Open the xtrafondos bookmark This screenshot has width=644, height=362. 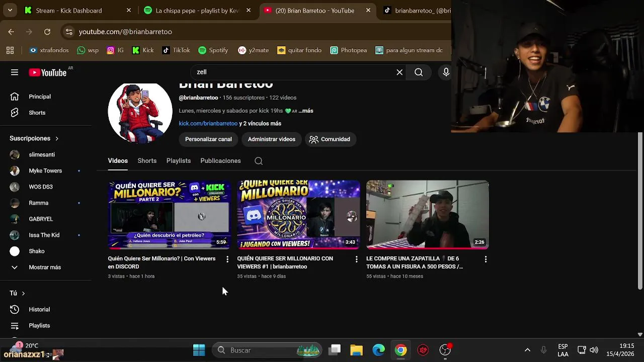pyautogui.click(x=49, y=50)
